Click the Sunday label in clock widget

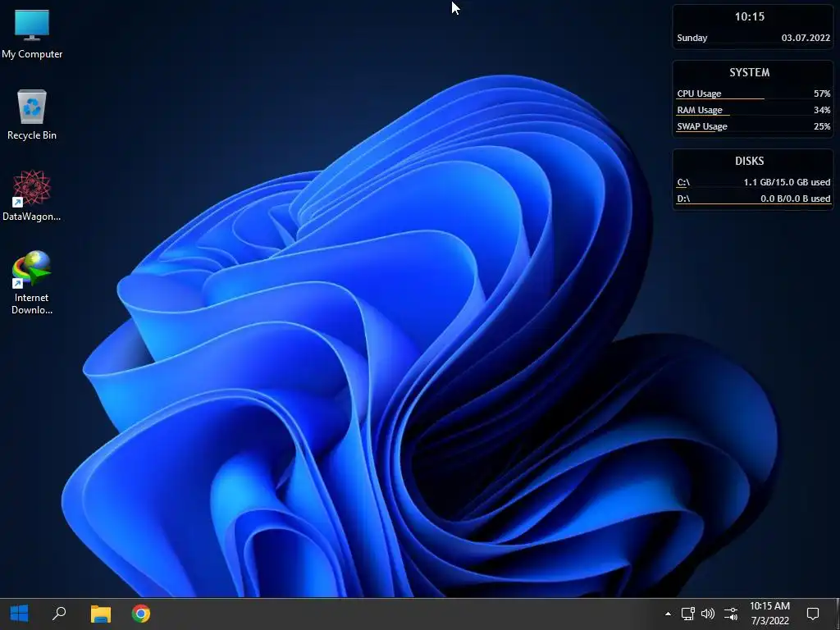(692, 38)
